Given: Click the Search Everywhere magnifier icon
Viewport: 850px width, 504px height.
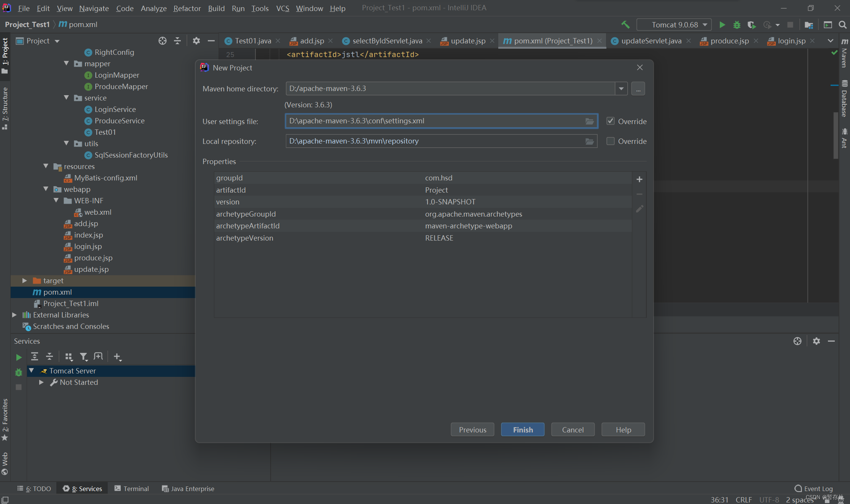Looking at the screenshot, I should tap(843, 25).
